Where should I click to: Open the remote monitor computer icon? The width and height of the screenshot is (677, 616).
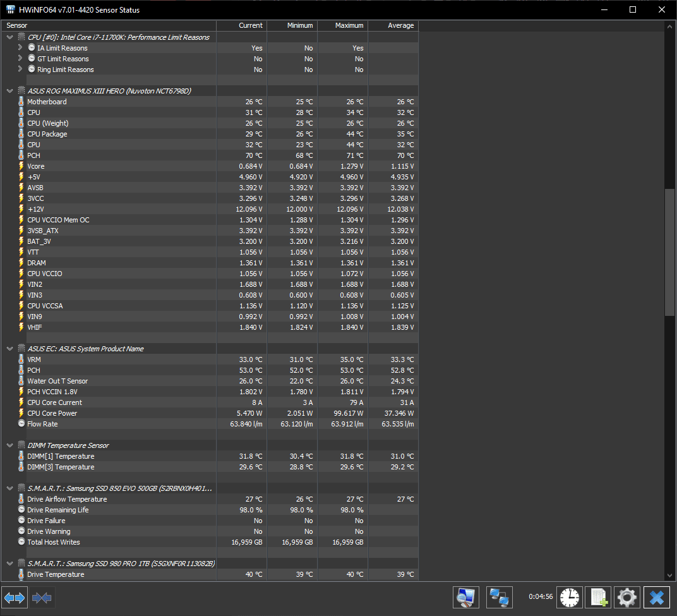[466, 598]
